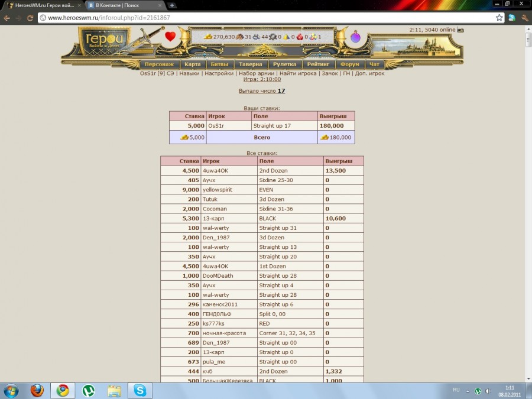Click the Windows Start button
This screenshot has width=532, height=399.
(11, 390)
